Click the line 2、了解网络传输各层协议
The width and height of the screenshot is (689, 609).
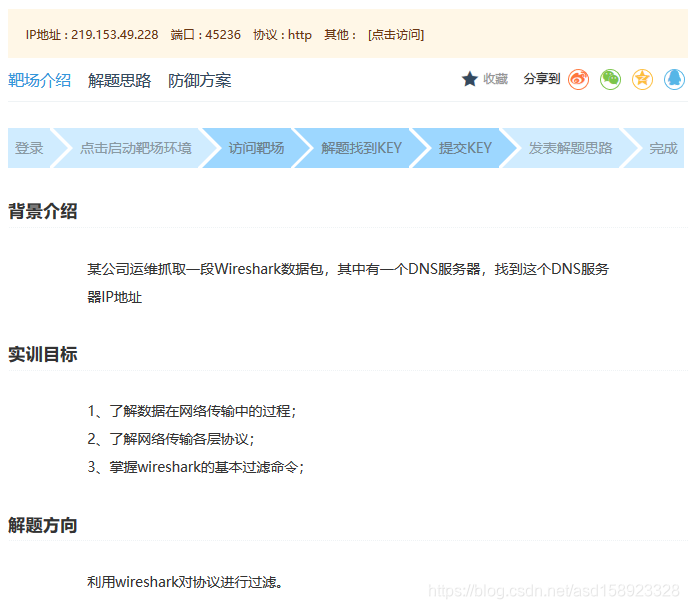click(171, 439)
